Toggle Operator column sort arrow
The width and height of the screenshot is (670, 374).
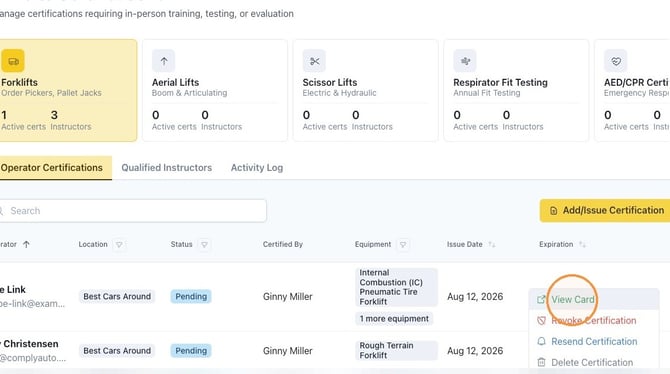tap(26, 244)
